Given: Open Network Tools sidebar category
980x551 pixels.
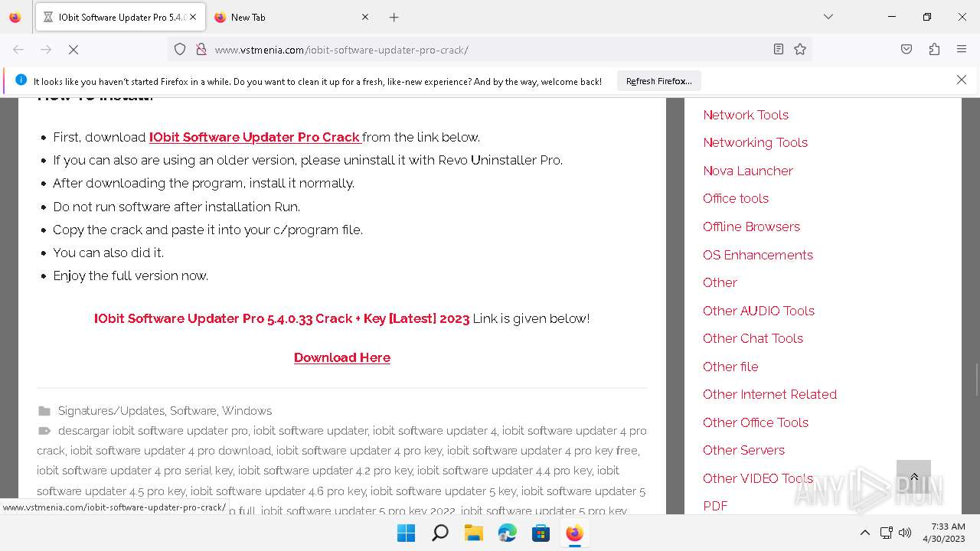Looking at the screenshot, I should (746, 115).
